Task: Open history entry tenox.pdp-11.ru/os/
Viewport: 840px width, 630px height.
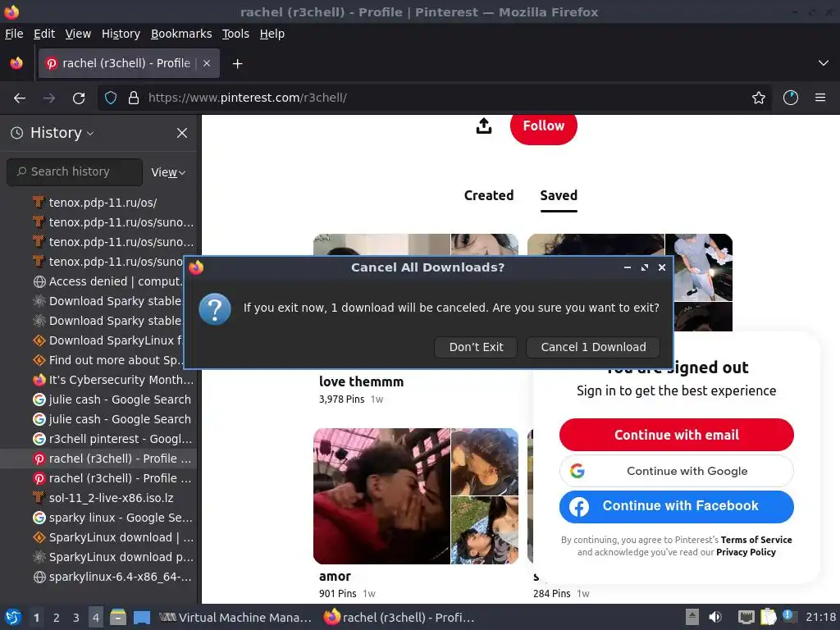Action: click(x=98, y=203)
